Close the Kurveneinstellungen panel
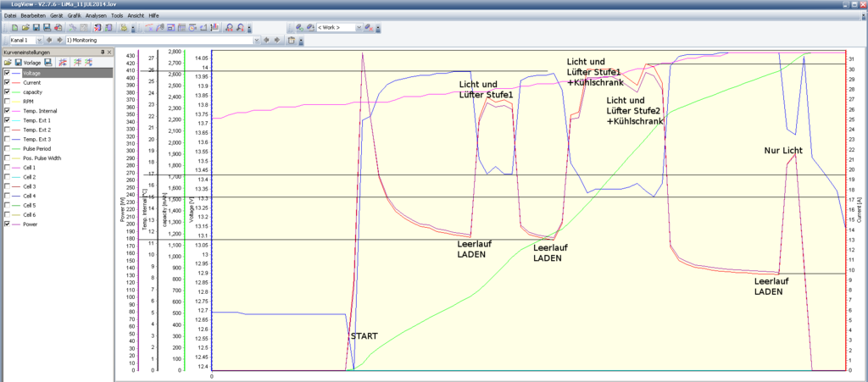Image resolution: width=868 pixels, height=382 pixels. pyautogui.click(x=109, y=52)
